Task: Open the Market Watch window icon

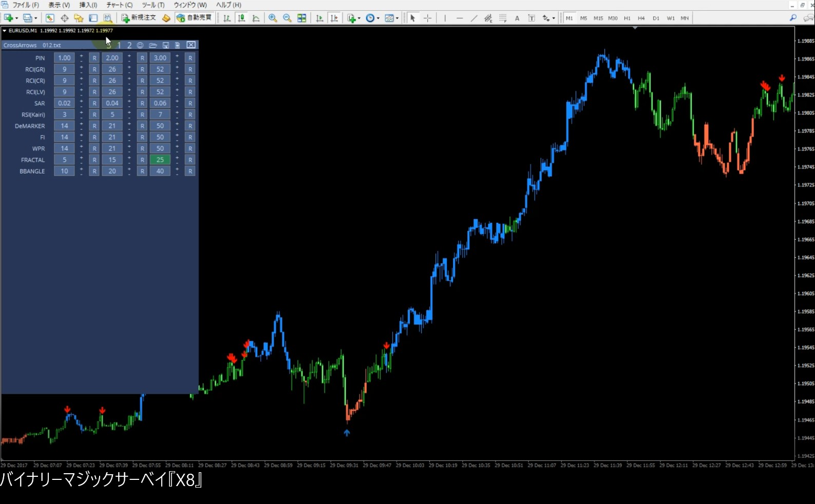Action: coord(50,18)
